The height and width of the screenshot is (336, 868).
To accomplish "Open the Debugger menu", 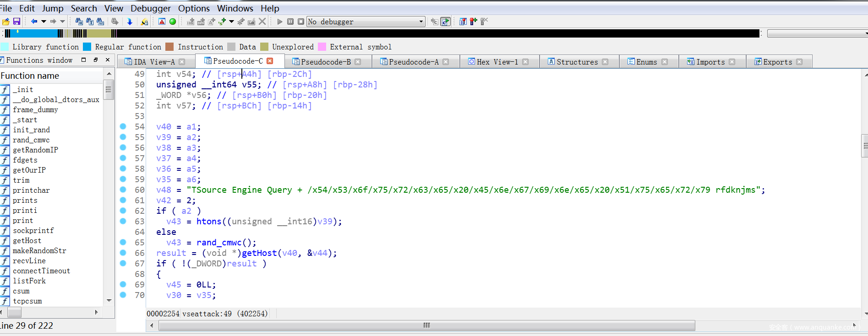I will (x=150, y=8).
